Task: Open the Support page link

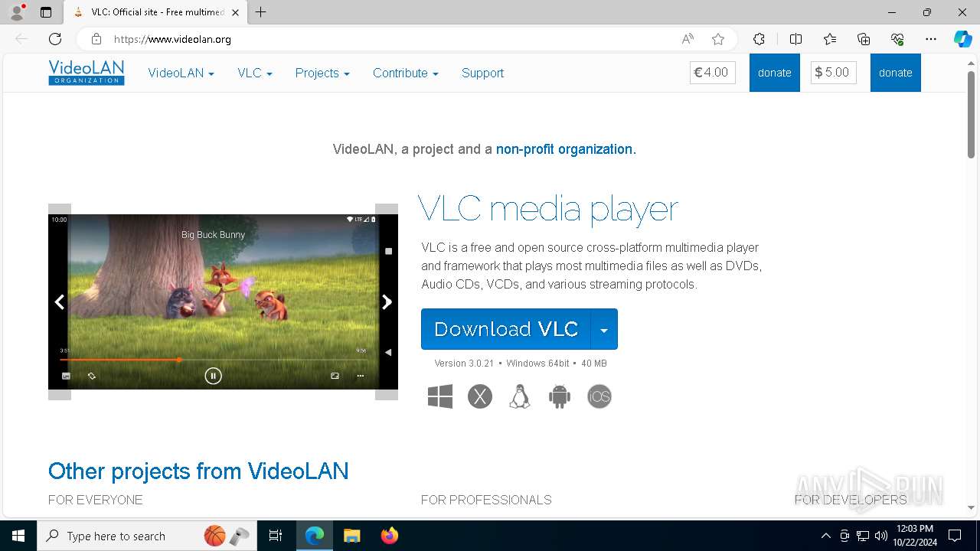Action: pos(482,73)
